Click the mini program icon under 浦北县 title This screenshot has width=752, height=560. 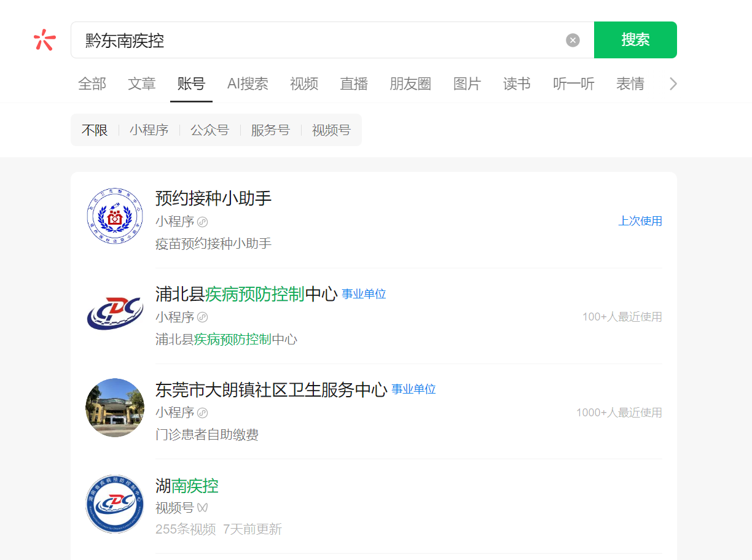point(203,317)
